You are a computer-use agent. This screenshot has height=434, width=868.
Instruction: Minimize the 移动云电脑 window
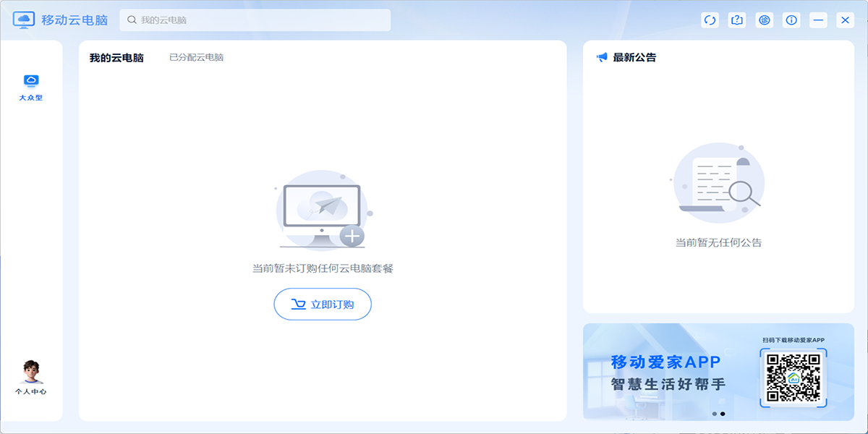tap(819, 20)
